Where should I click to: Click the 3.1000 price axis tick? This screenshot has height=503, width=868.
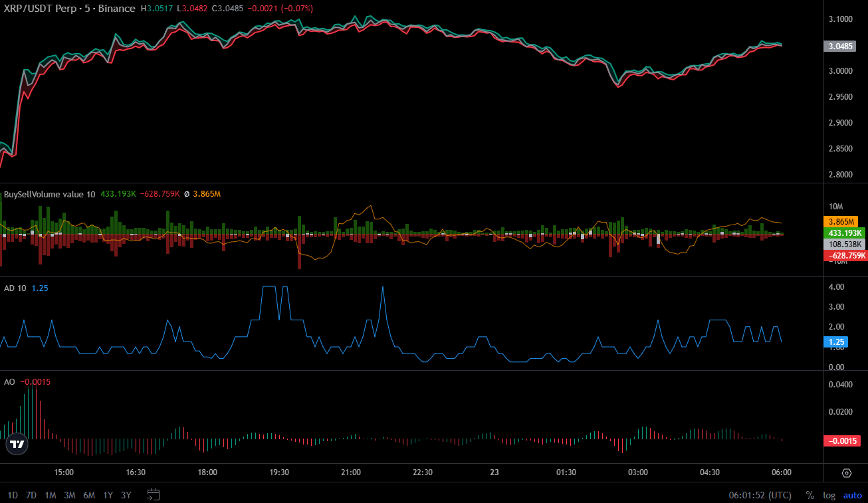coord(841,19)
